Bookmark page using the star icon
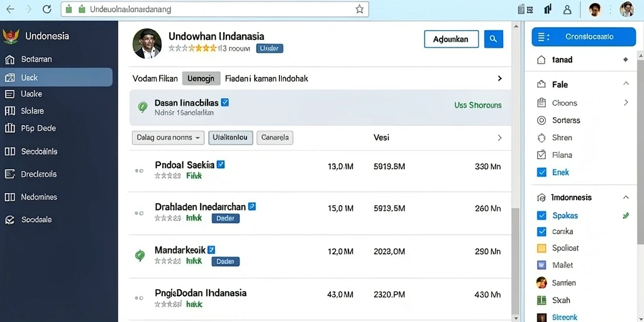The image size is (644, 322). coord(359,9)
